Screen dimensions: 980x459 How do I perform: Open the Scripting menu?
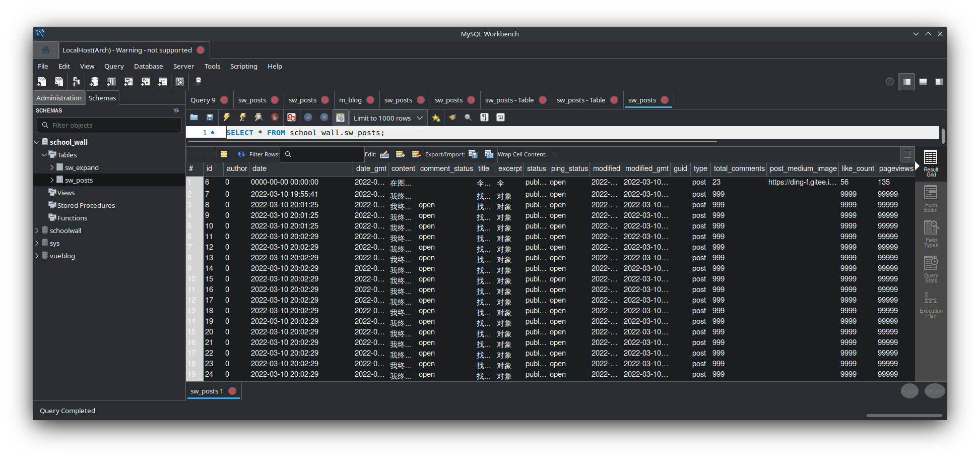(243, 66)
